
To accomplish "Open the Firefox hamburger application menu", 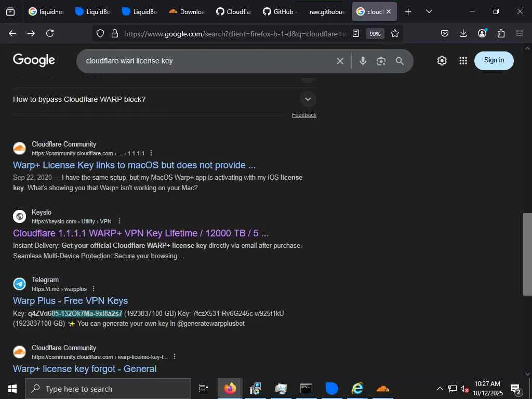I will 520,33.
